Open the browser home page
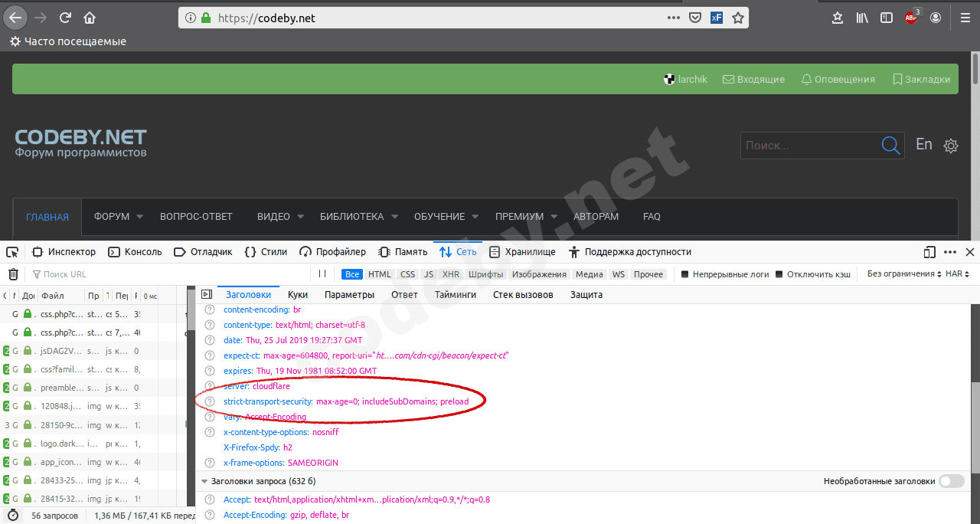 90,18
